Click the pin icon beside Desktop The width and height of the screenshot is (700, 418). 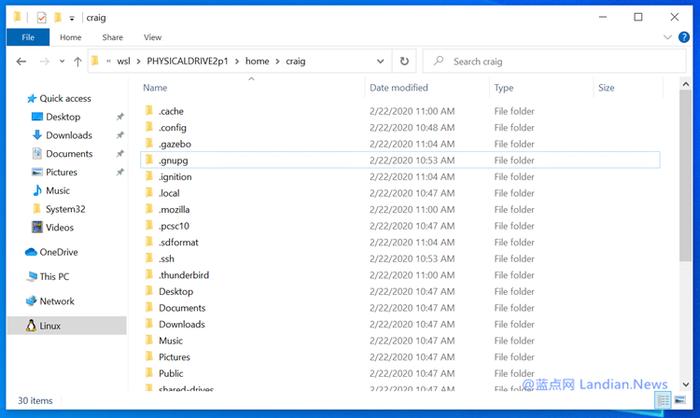[120, 117]
